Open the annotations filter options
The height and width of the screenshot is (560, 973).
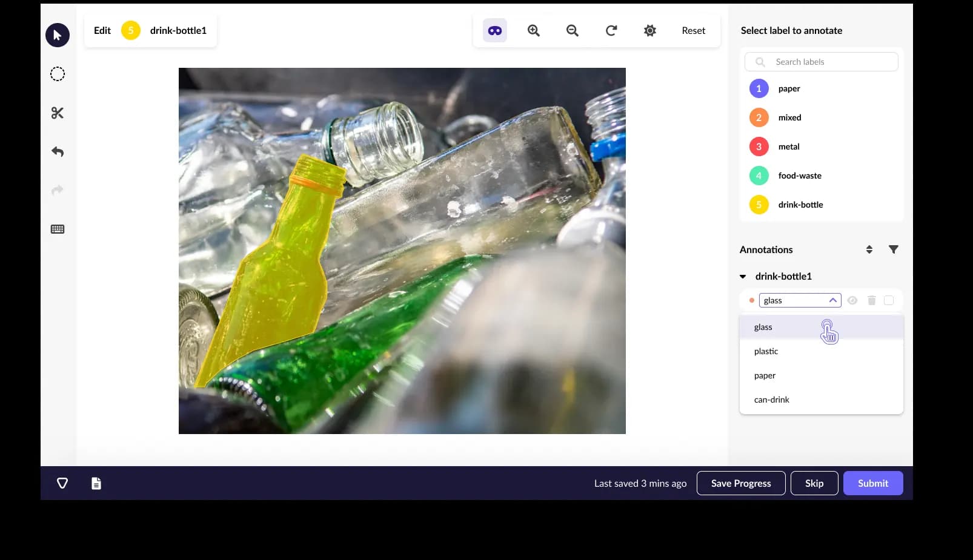[894, 249]
